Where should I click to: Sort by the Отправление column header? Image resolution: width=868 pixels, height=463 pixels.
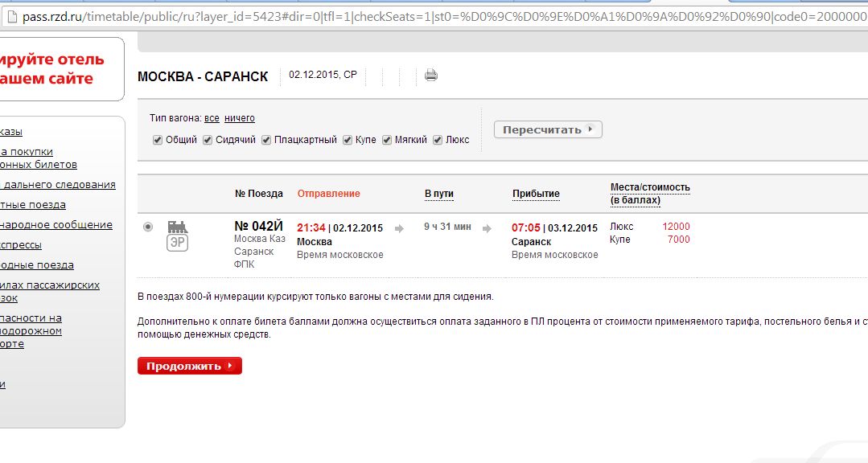pyautogui.click(x=329, y=194)
